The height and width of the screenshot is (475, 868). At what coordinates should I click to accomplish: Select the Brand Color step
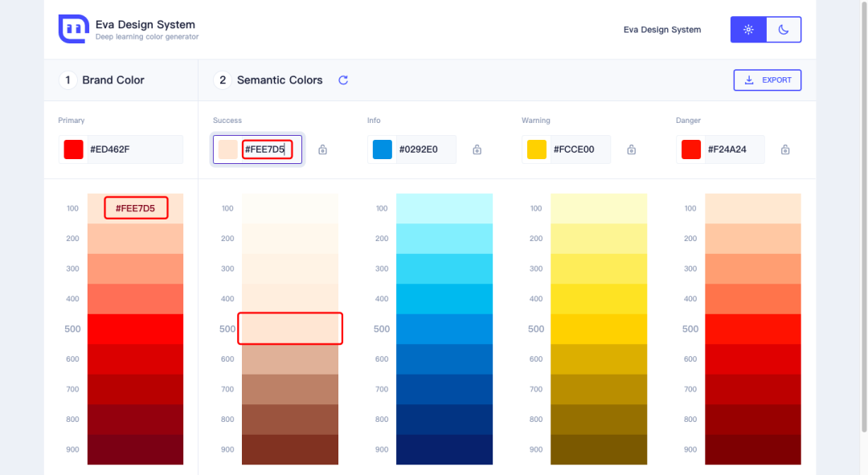coord(102,80)
